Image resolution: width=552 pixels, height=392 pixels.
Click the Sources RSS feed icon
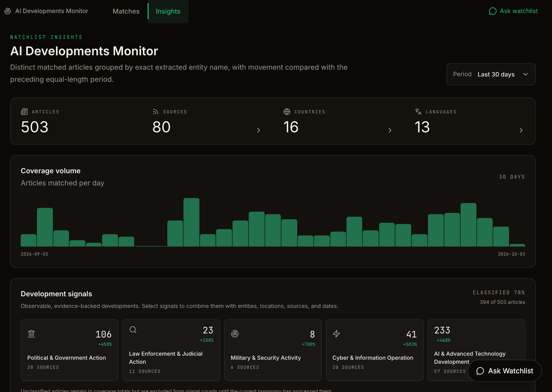(156, 112)
